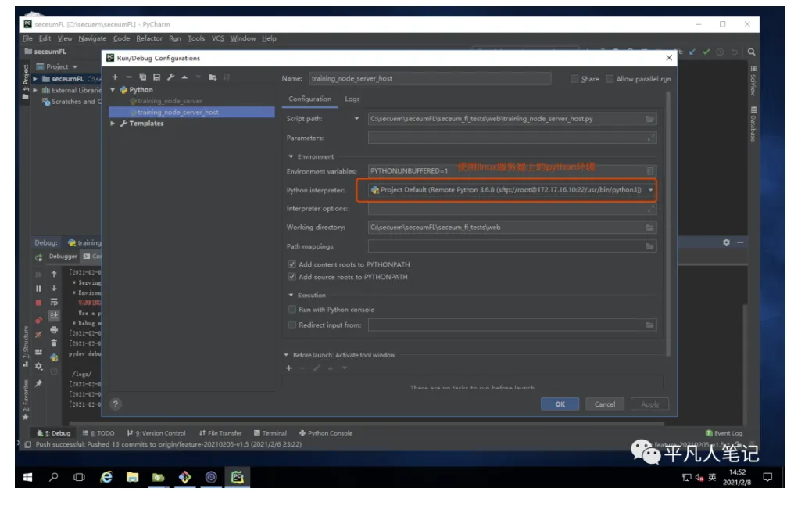The image size is (812, 506).
Task: Select training_node_server configuration
Action: click(x=170, y=101)
